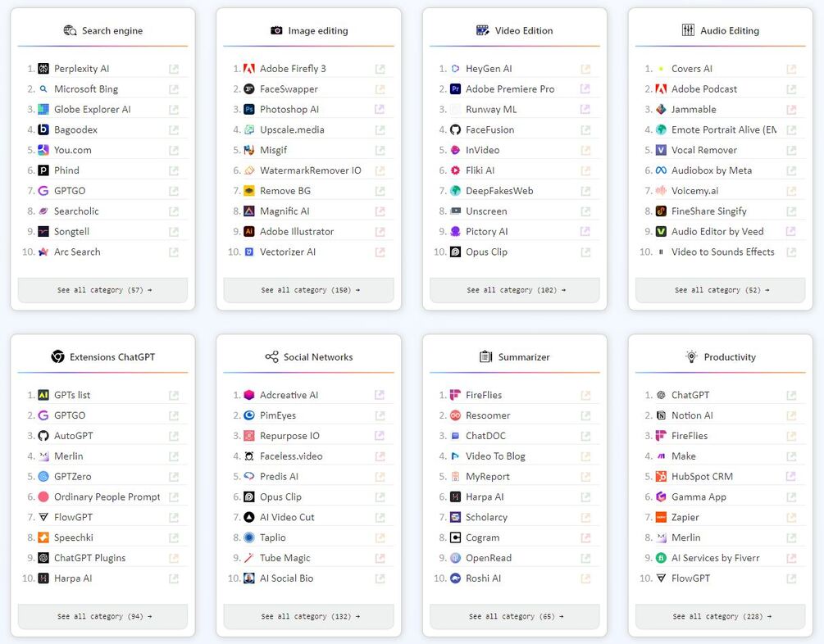See all Extensions ChatGPT category (94)
824x644 pixels.
click(x=103, y=617)
